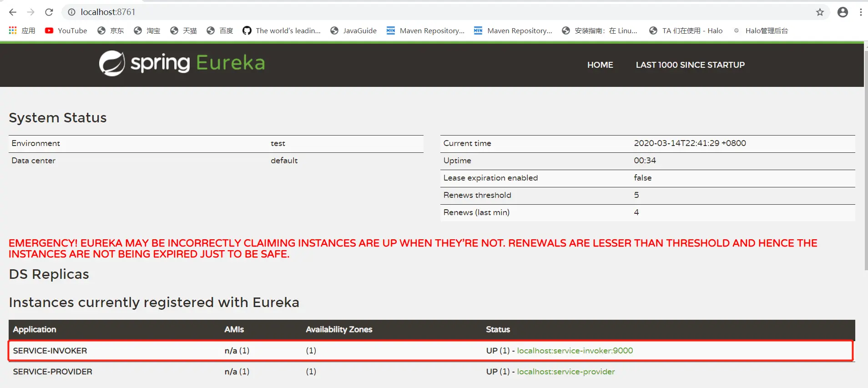Open the JavaGuide bookmark
The width and height of the screenshot is (868, 388).
(x=353, y=30)
